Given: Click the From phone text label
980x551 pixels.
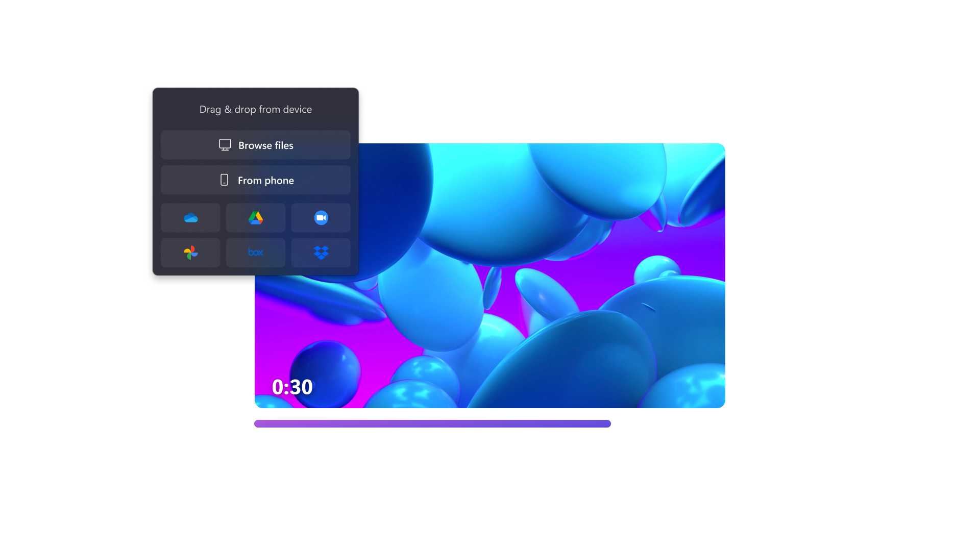Looking at the screenshot, I should pos(265,181).
